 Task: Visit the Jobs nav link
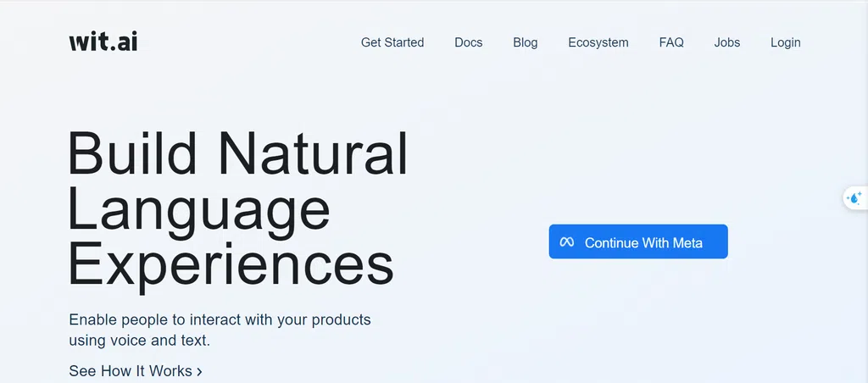pyautogui.click(x=726, y=42)
